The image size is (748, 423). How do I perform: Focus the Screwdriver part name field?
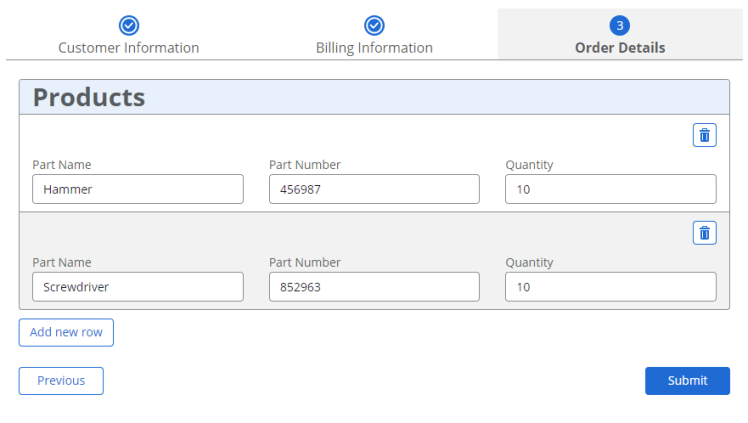[x=138, y=287]
